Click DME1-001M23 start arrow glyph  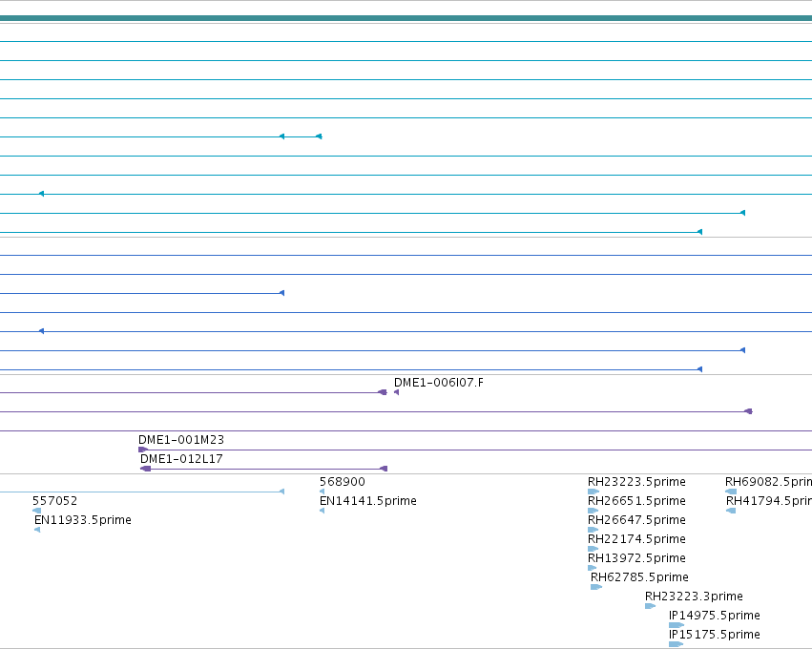point(143,450)
